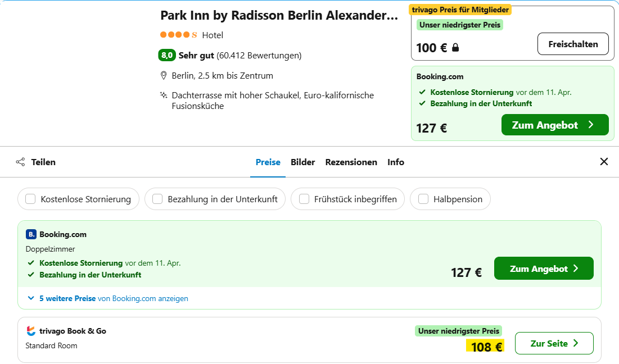Image resolution: width=619 pixels, height=364 pixels.
Task: Click the arrow inside the Zur Seite button
Action: pos(575,343)
